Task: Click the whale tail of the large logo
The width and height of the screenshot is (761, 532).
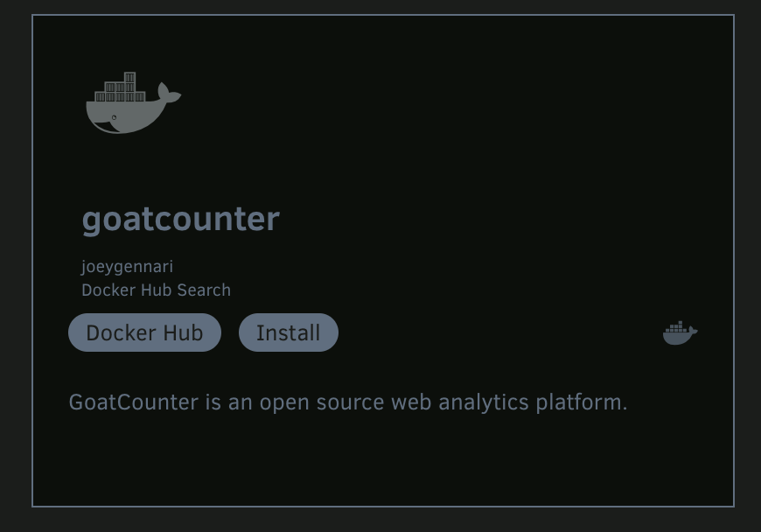Action: [x=169, y=93]
